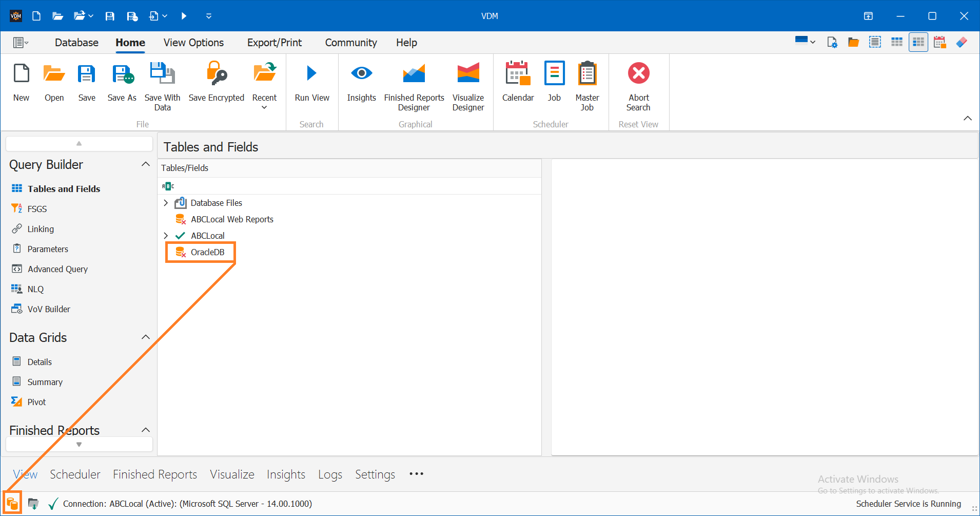Click the play icon in title bar
Image resolution: width=980 pixels, height=516 pixels.
[184, 16]
